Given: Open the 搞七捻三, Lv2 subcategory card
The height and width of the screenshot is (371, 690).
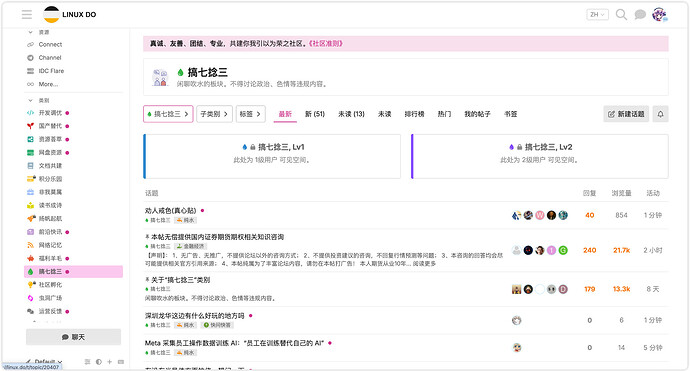Looking at the screenshot, I should click(540, 156).
